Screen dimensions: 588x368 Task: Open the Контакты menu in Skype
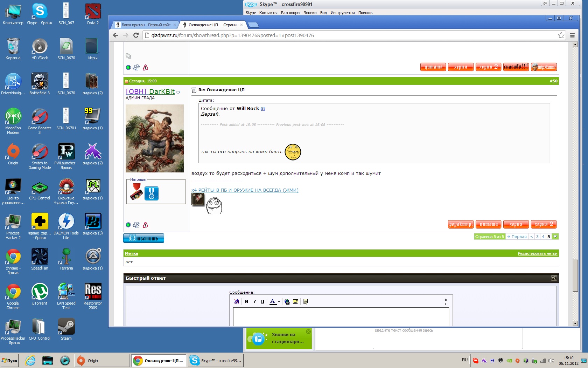[268, 13]
